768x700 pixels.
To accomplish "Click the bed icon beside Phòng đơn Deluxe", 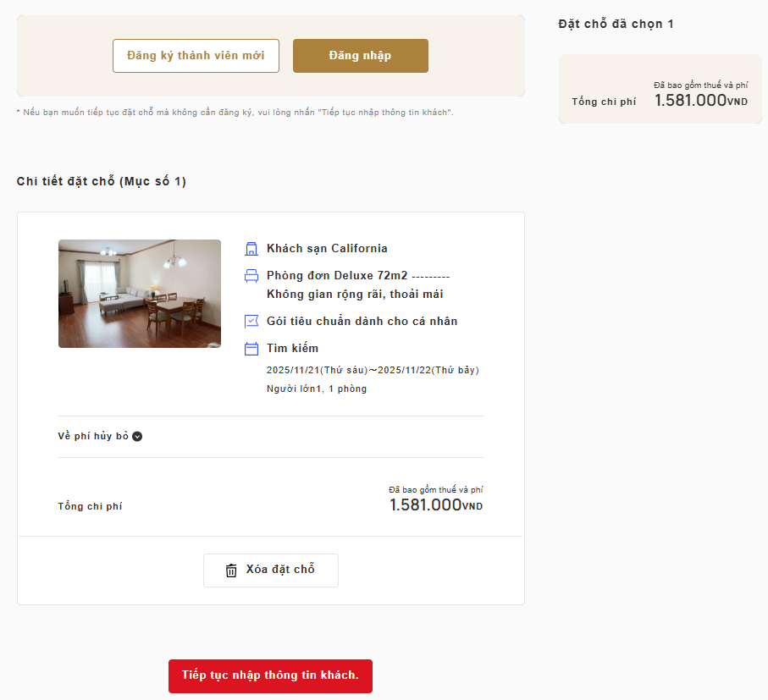I will (251, 276).
